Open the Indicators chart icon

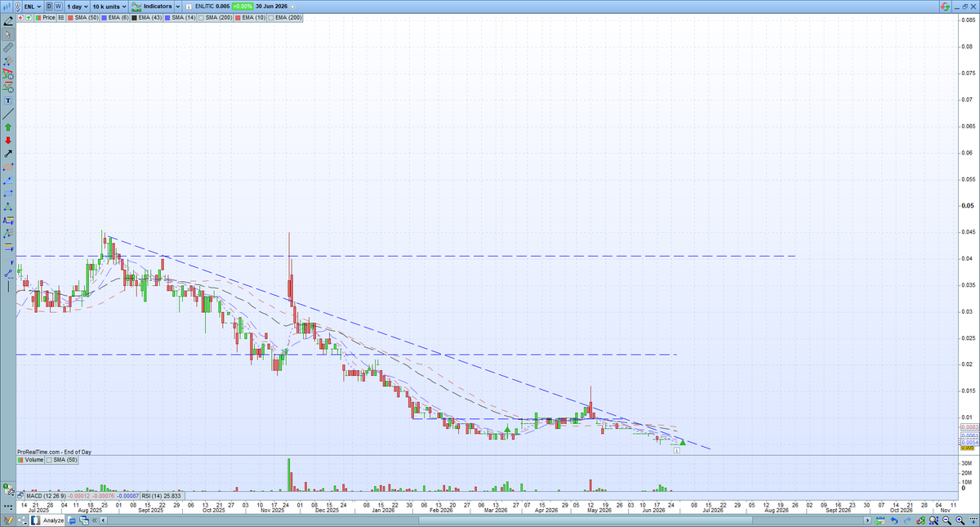pyautogui.click(x=136, y=6)
